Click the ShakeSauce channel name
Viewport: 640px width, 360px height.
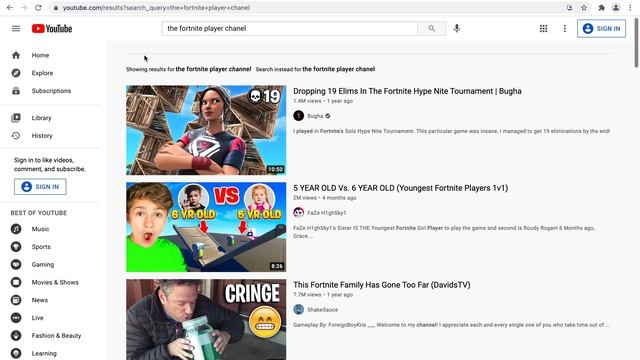[x=322, y=309]
